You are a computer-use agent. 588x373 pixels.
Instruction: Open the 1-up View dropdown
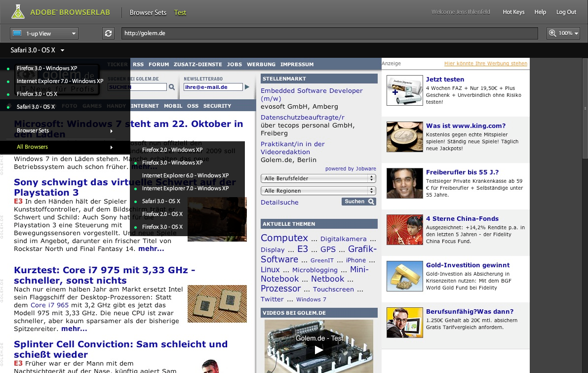click(44, 34)
